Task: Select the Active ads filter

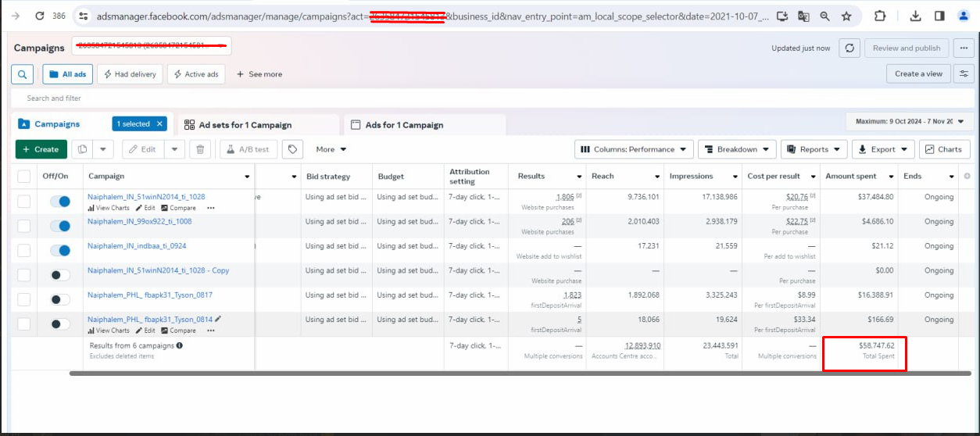Action: click(196, 74)
